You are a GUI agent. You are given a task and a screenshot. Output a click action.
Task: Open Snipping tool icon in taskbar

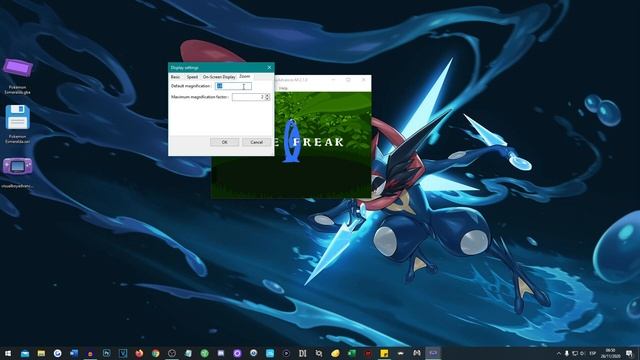click(x=319, y=353)
